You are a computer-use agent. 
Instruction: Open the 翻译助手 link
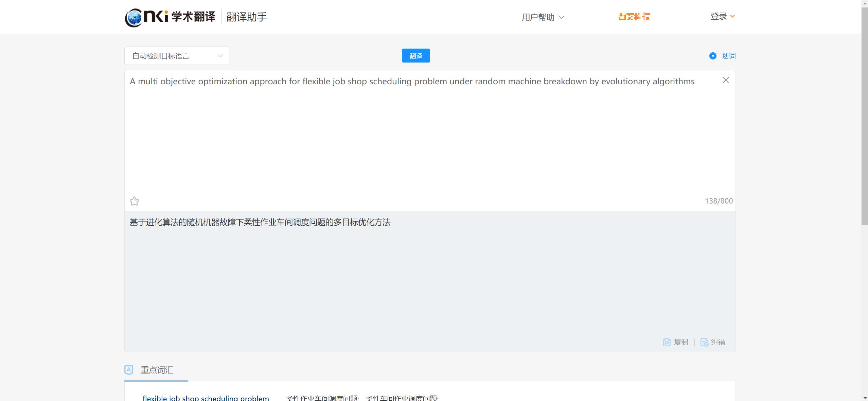pyautogui.click(x=247, y=17)
